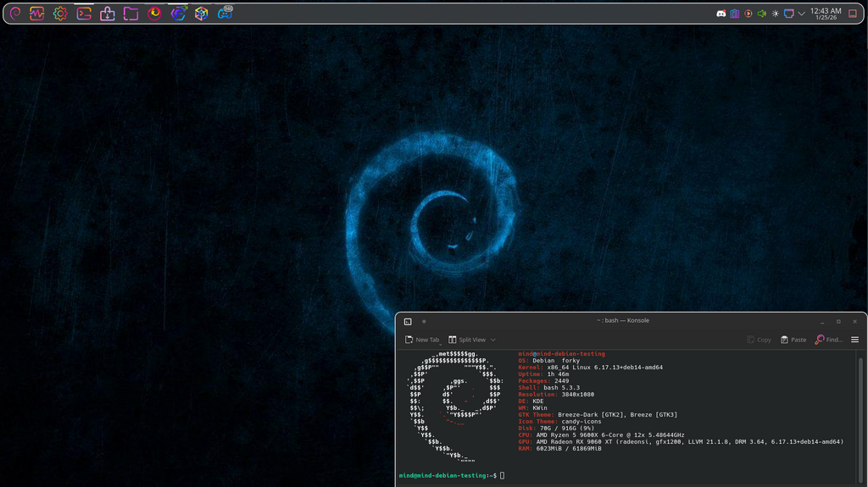Open the volume control tray icon
This screenshot has height=487, width=868.
click(762, 14)
